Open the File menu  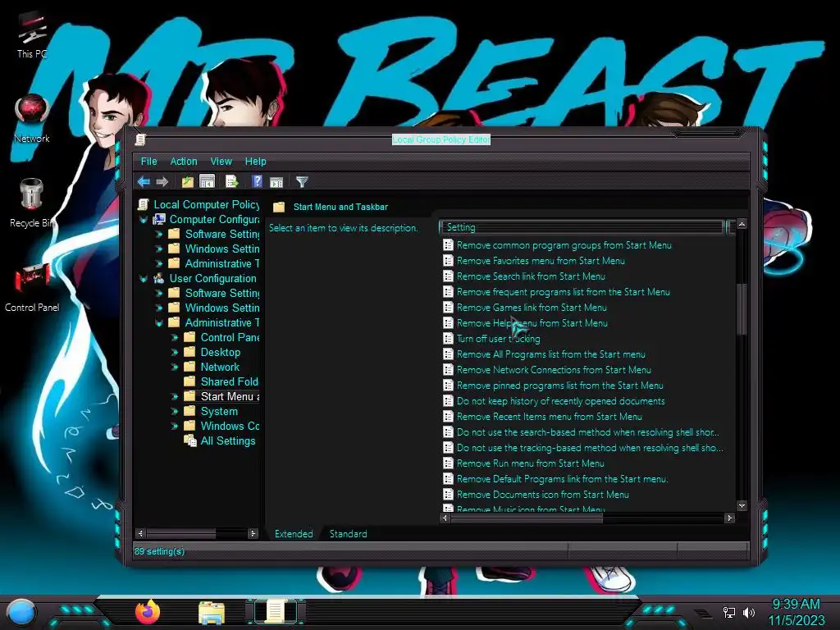point(149,162)
